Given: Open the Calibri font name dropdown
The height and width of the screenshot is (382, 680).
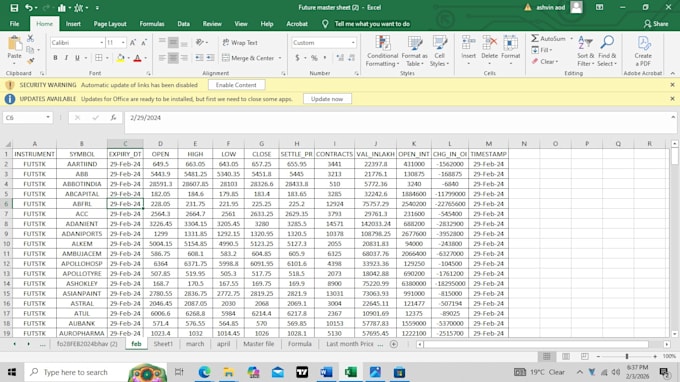Looking at the screenshot, I should [101, 42].
